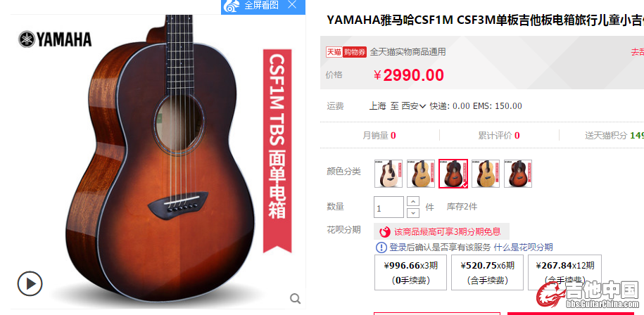Select the second natural wood guitar thumbnail
Screen dimensions: 644x315
tap(421, 174)
